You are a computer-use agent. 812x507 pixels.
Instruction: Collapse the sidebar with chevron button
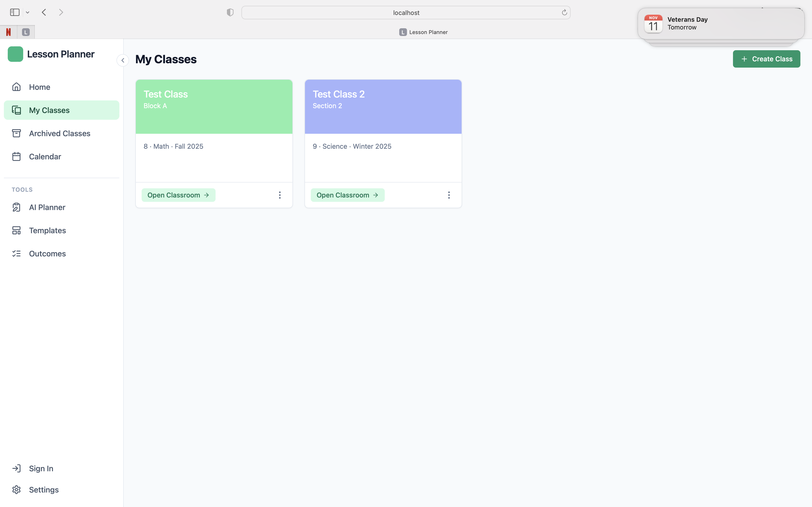coord(123,60)
